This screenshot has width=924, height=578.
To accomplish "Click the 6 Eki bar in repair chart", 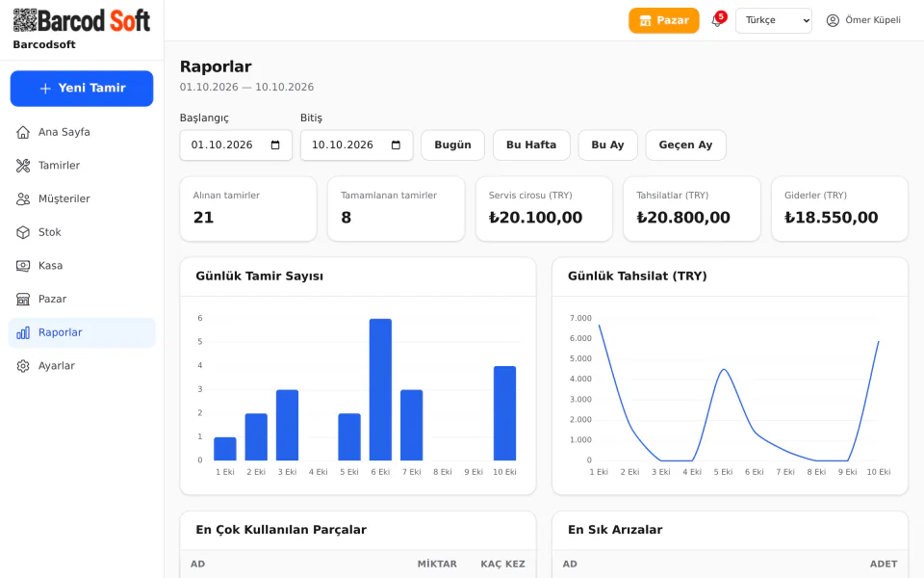I will point(381,389).
